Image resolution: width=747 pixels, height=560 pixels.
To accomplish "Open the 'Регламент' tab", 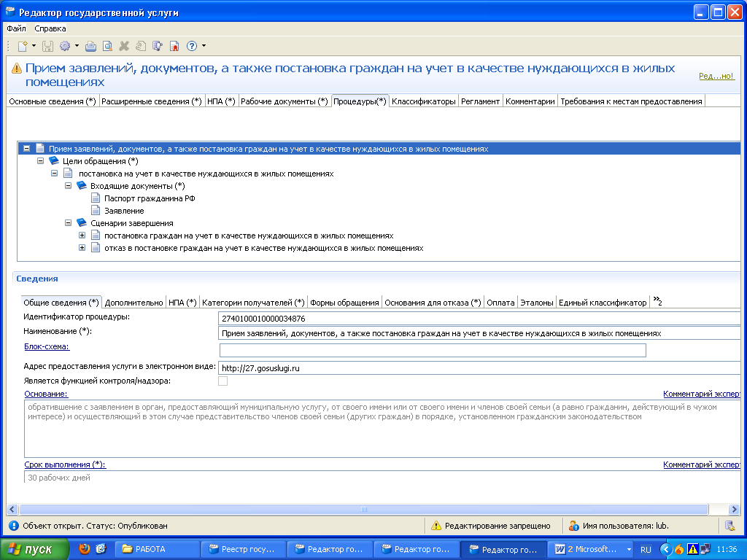I will tap(480, 101).
